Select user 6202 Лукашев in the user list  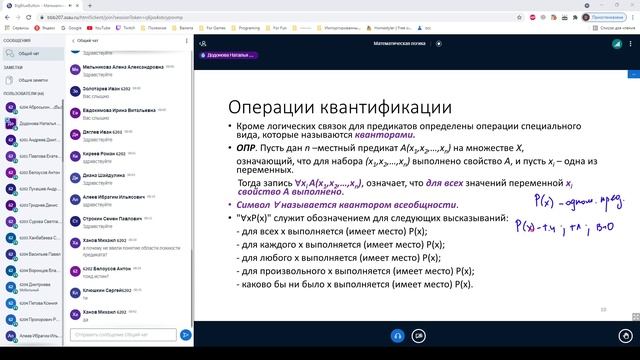click(x=32, y=189)
